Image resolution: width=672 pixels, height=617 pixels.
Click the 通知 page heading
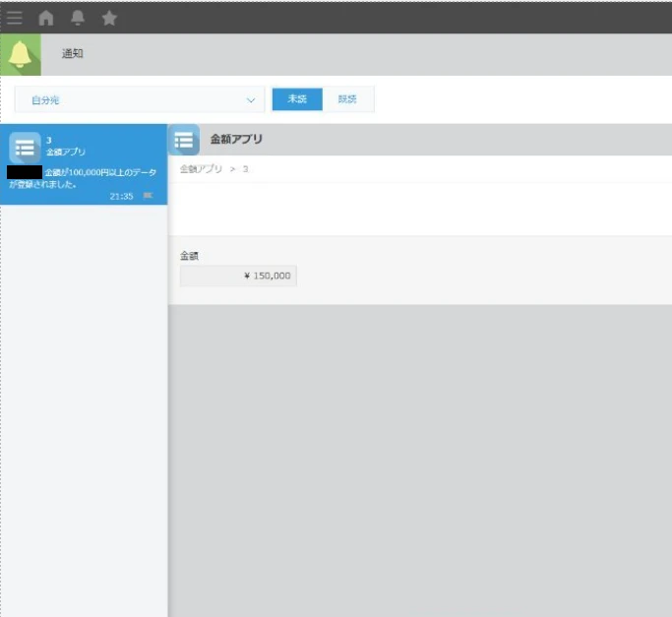click(x=73, y=53)
